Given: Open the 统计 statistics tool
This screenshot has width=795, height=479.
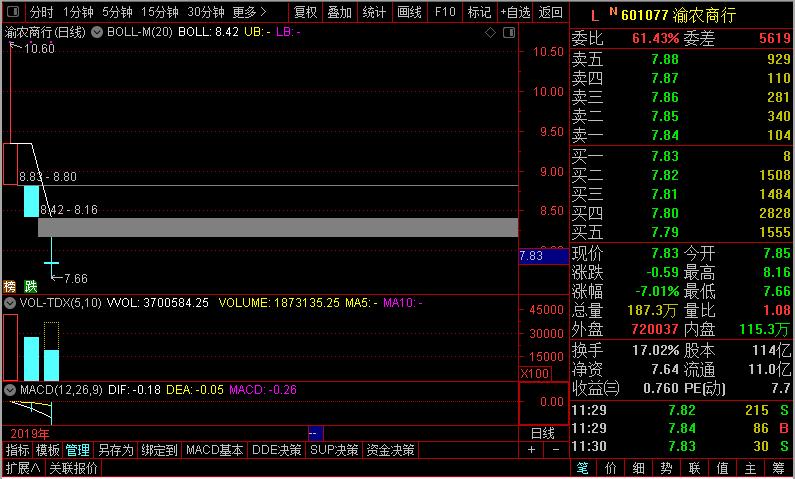Looking at the screenshot, I should pyautogui.click(x=374, y=12).
